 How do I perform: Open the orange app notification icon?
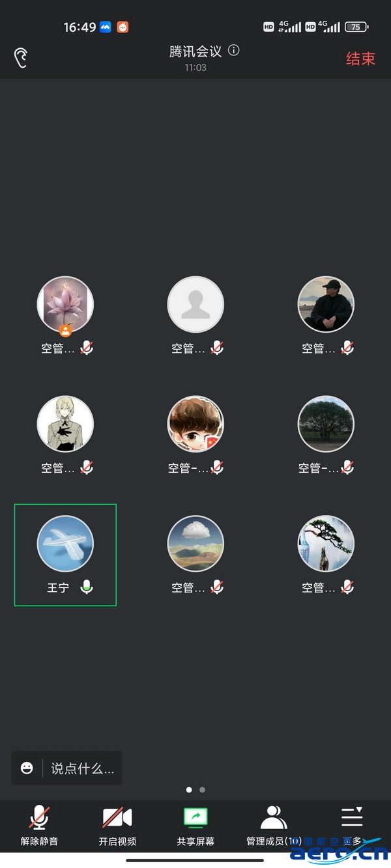[x=123, y=27]
